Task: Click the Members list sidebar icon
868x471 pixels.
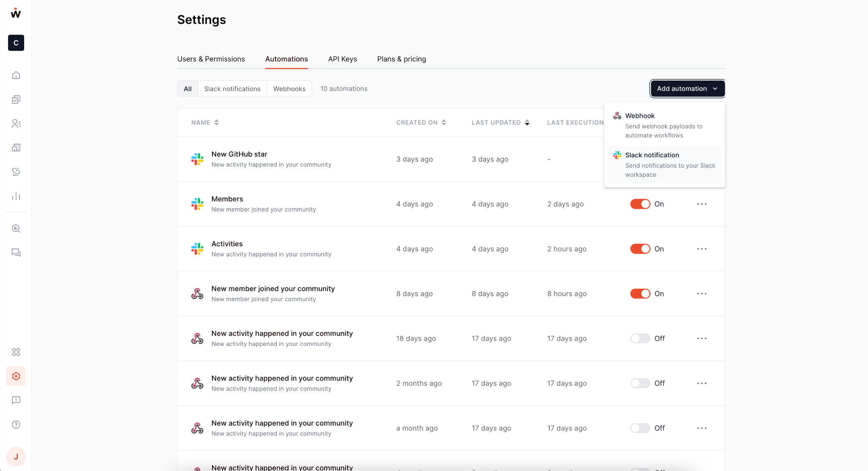Action: tap(16, 123)
